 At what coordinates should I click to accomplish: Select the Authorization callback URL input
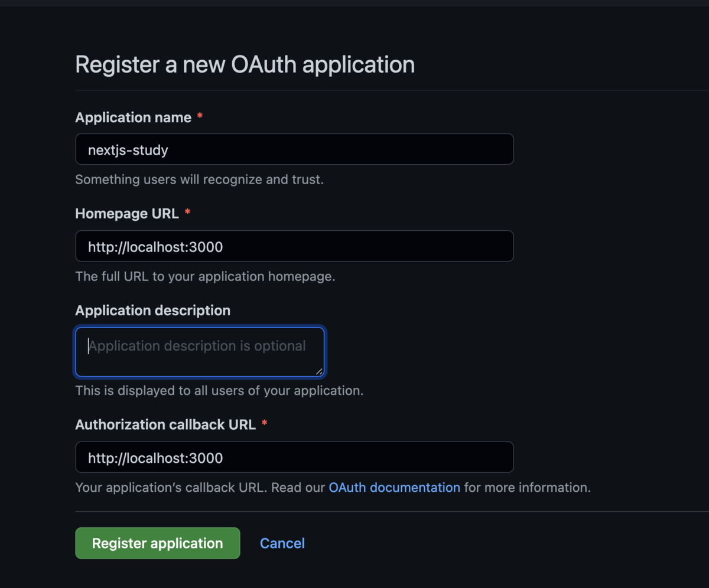tap(294, 458)
